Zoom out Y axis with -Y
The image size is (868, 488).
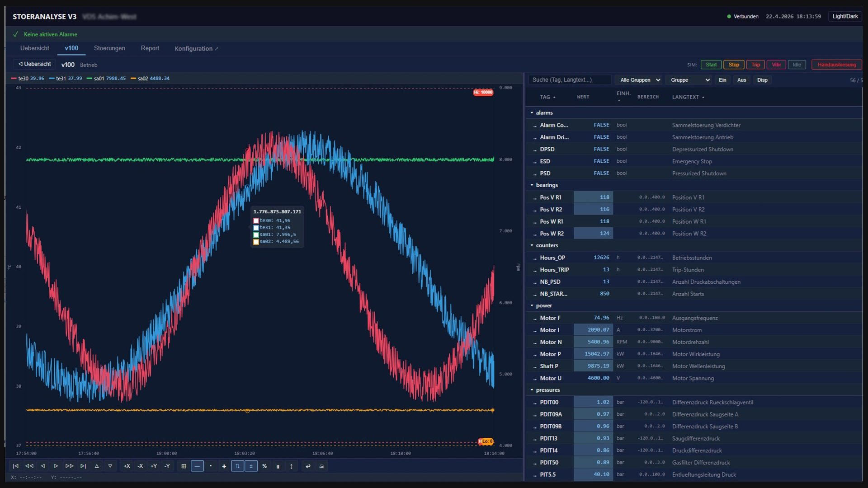click(x=167, y=466)
